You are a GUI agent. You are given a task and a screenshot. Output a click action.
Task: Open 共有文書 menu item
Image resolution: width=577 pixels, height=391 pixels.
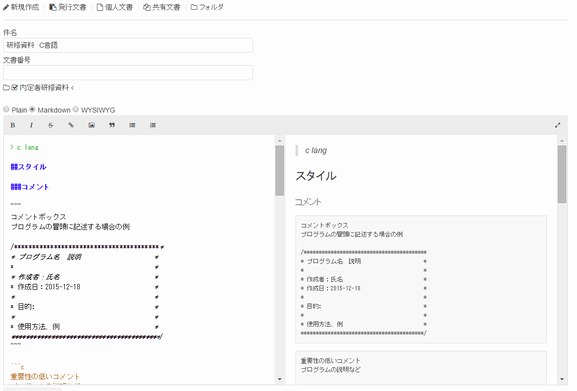point(162,7)
